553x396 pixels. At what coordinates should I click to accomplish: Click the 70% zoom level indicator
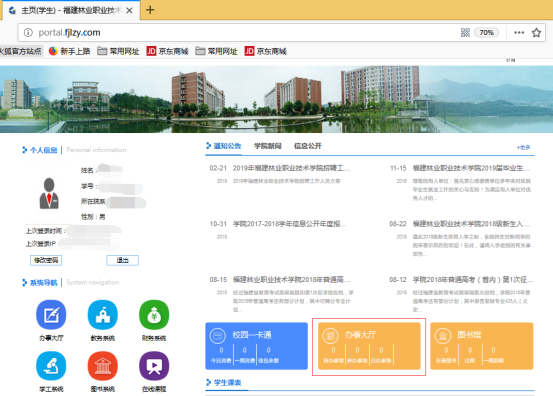point(486,33)
